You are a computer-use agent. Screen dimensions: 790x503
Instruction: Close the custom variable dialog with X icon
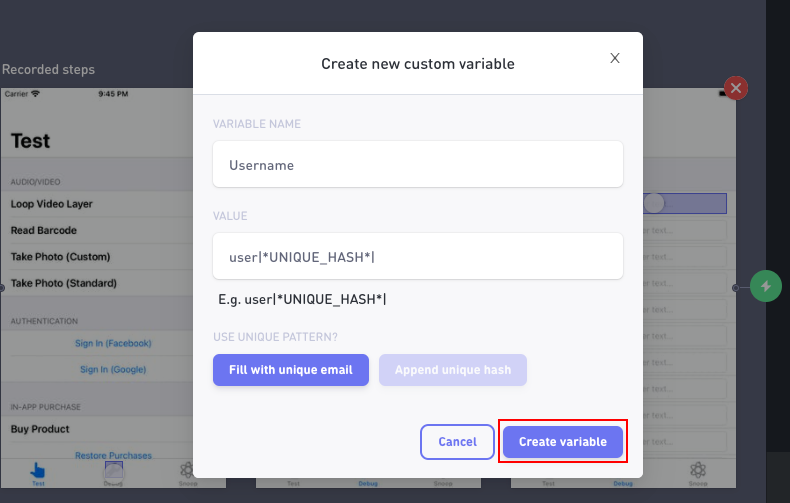[615, 58]
